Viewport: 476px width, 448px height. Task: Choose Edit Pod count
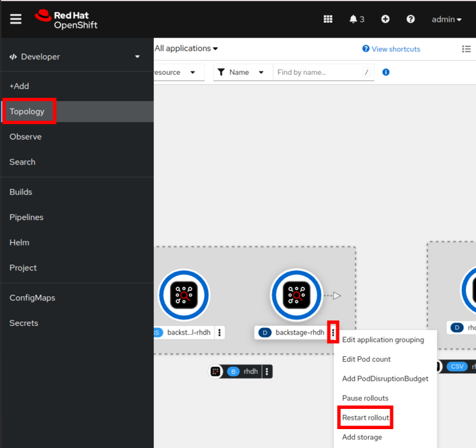tap(366, 359)
